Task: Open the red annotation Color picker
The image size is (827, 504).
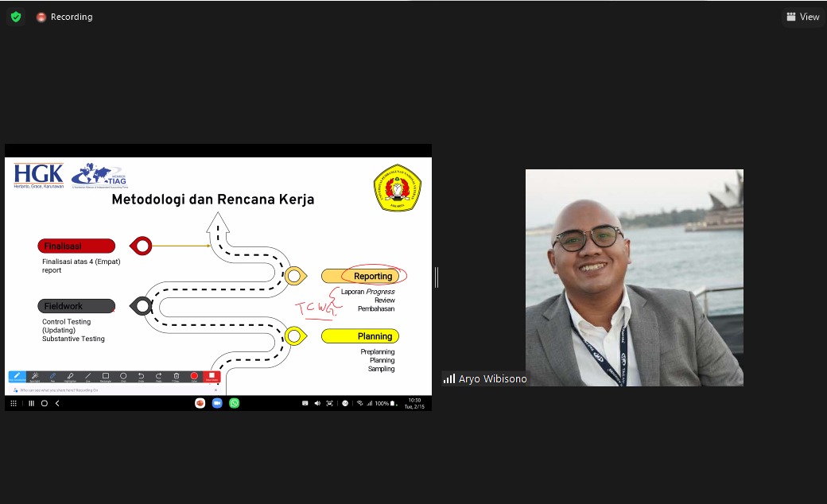Action: pyautogui.click(x=194, y=377)
